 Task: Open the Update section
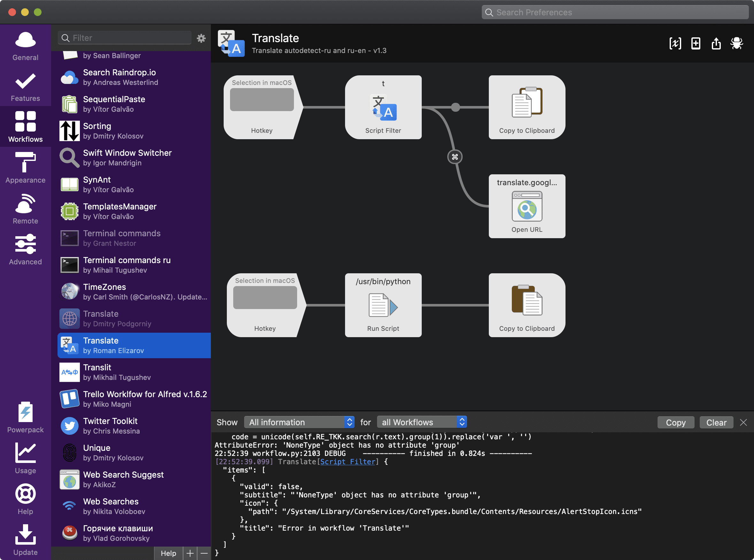coord(26,540)
